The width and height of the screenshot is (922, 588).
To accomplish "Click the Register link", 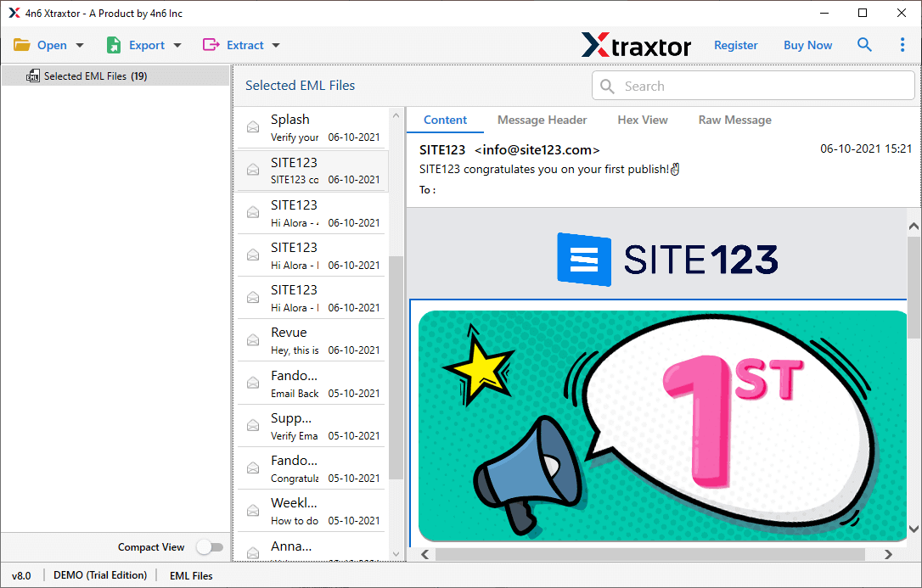I will (x=735, y=45).
